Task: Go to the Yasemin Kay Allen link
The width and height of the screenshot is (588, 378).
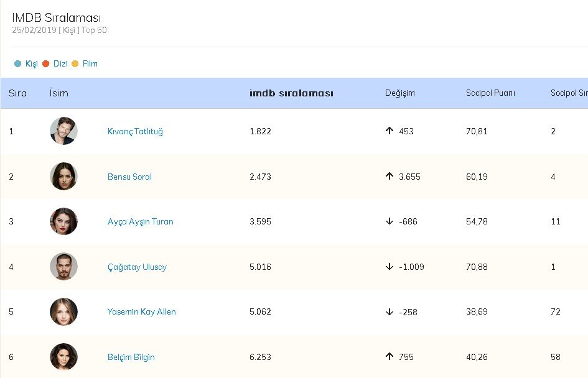Action: [141, 311]
